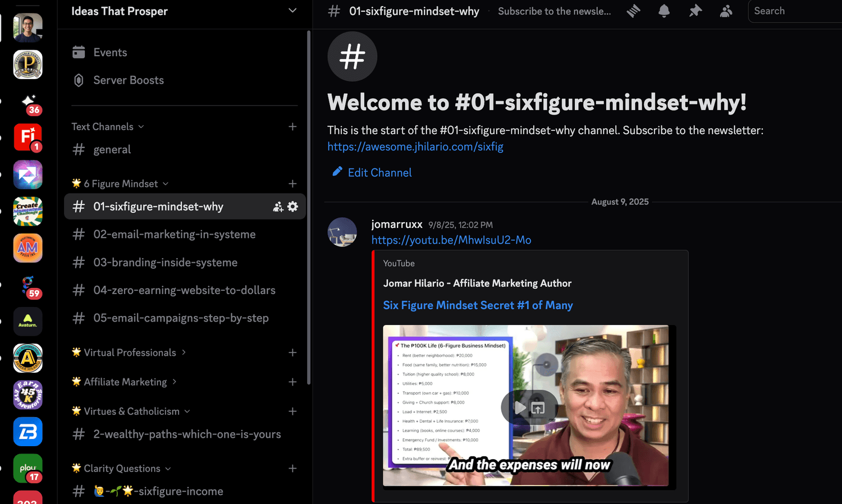The image size is (842, 504).
Task: Add channel to Virtues & Catholicism category
Action: [292, 411]
